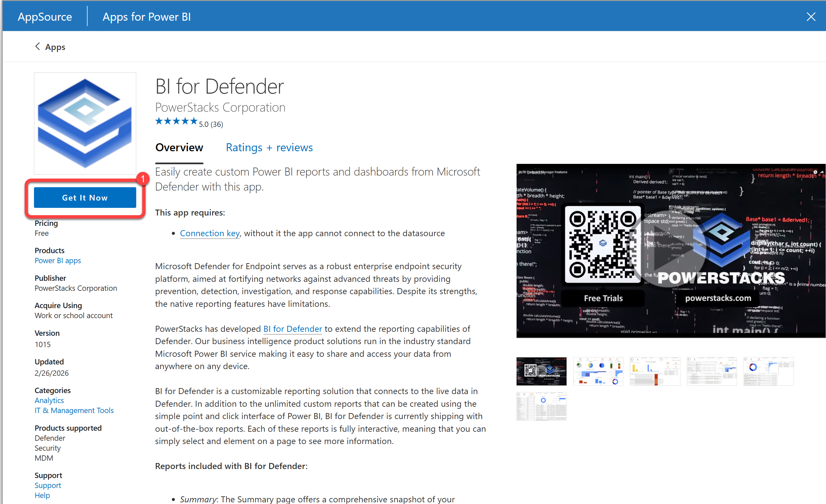This screenshot has width=826, height=504.
Task: Select the fifth screenshot thumbnail with donut chart
Action: click(x=768, y=371)
